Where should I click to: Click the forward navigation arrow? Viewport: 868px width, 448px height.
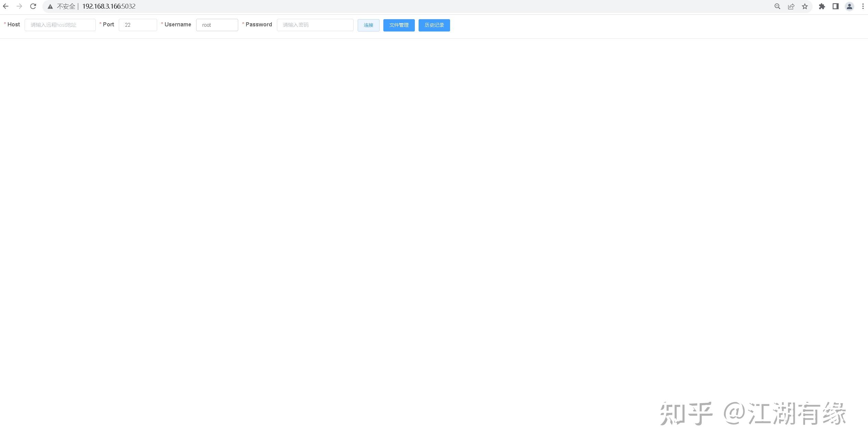tap(20, 6)
